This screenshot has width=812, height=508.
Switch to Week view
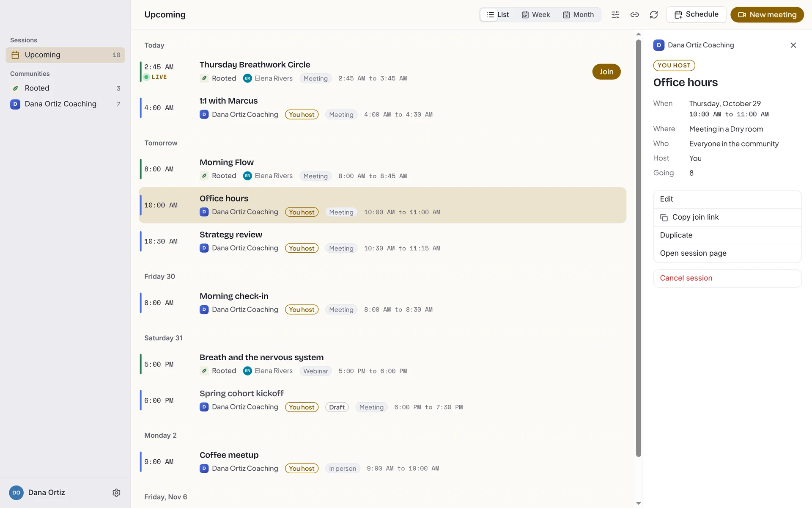pos(536,15)
